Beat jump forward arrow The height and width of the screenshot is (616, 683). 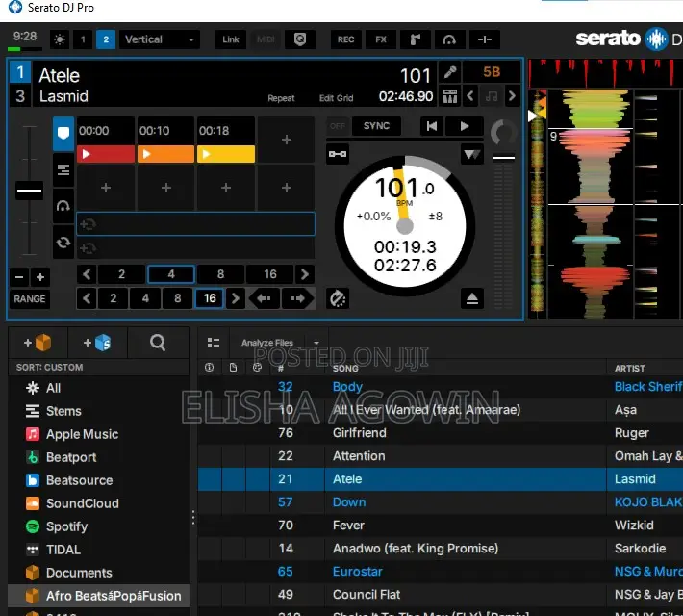coord(297,298)
